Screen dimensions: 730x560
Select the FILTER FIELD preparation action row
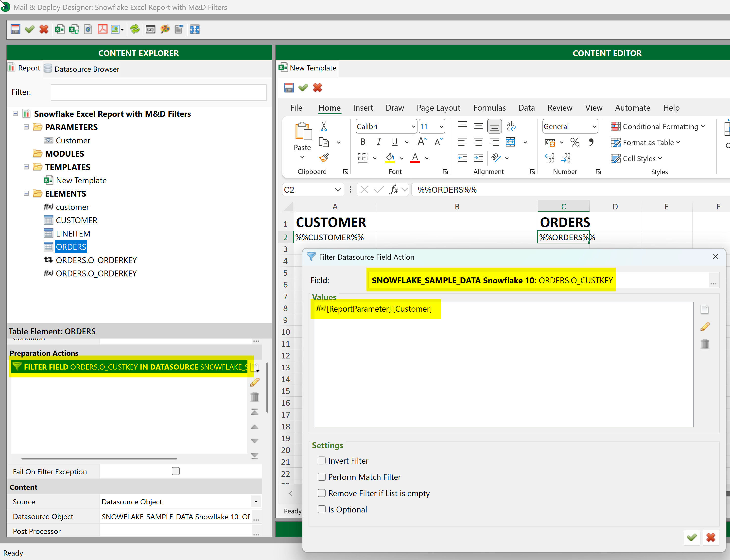[x=129, y=367]
